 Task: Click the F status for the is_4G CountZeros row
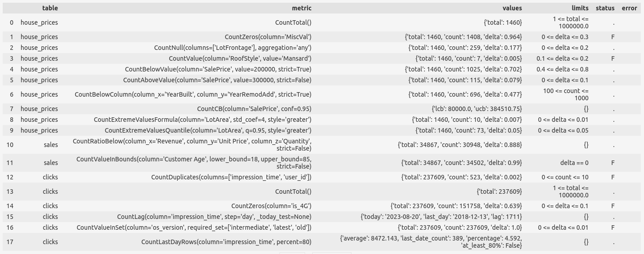pos(612,206)
